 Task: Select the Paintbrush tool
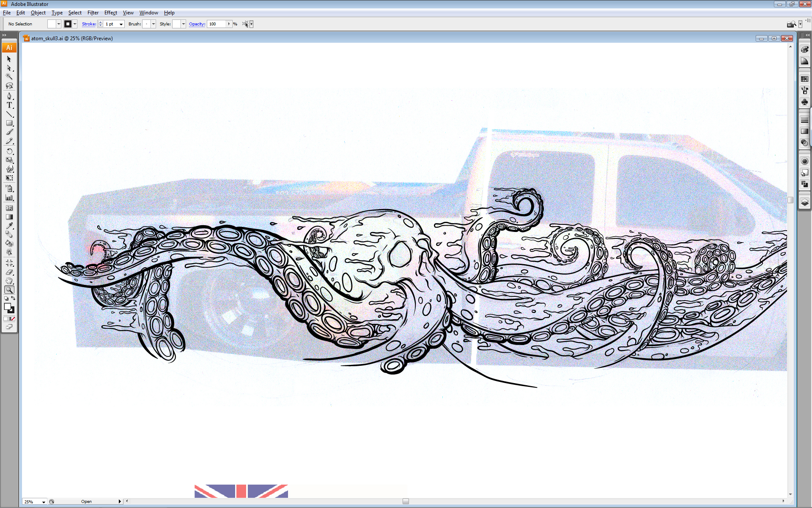9,132
